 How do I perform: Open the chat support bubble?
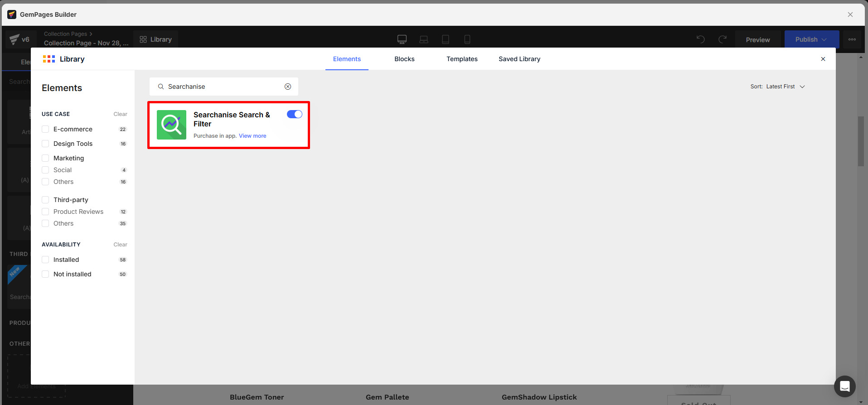click(x=845, y=386)
